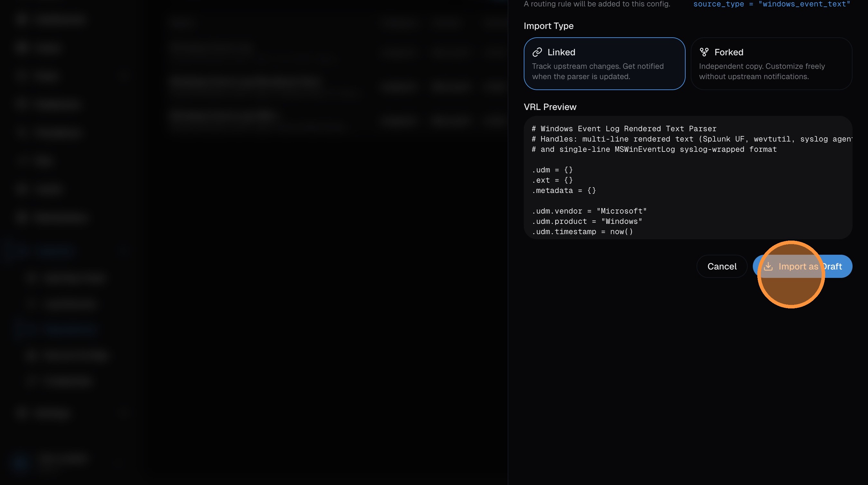This screenshot has width=868, height=485.
Task: Click an indented sidebar sub-item icon
Action: click(x=32, y=278)
